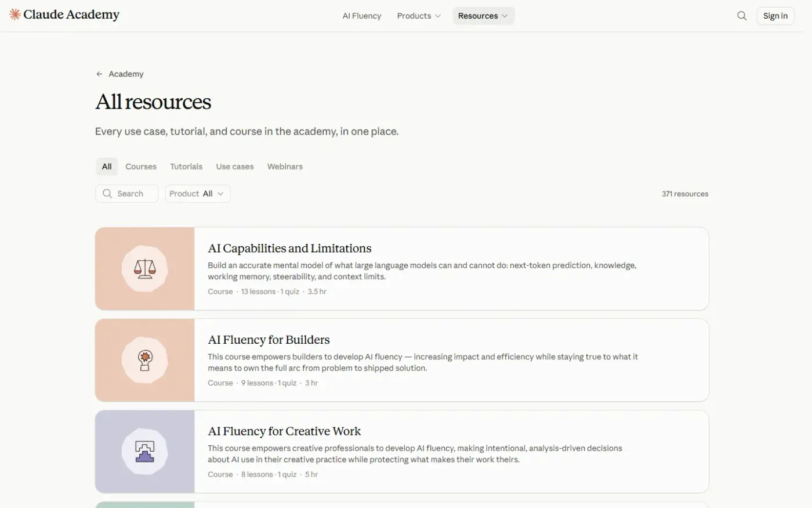Open the Products navigation item
812x508 pixels.
(x=419, y=16)
